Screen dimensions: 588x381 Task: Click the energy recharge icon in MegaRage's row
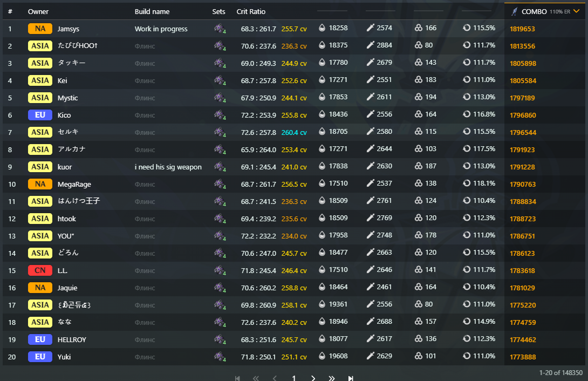pos(467,184)
